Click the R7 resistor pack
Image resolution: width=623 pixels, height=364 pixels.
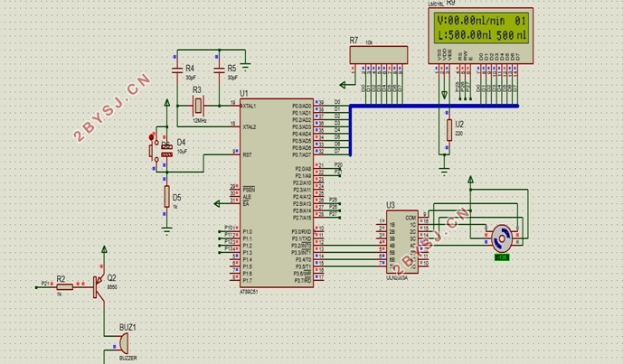click(x=379, y=55)
